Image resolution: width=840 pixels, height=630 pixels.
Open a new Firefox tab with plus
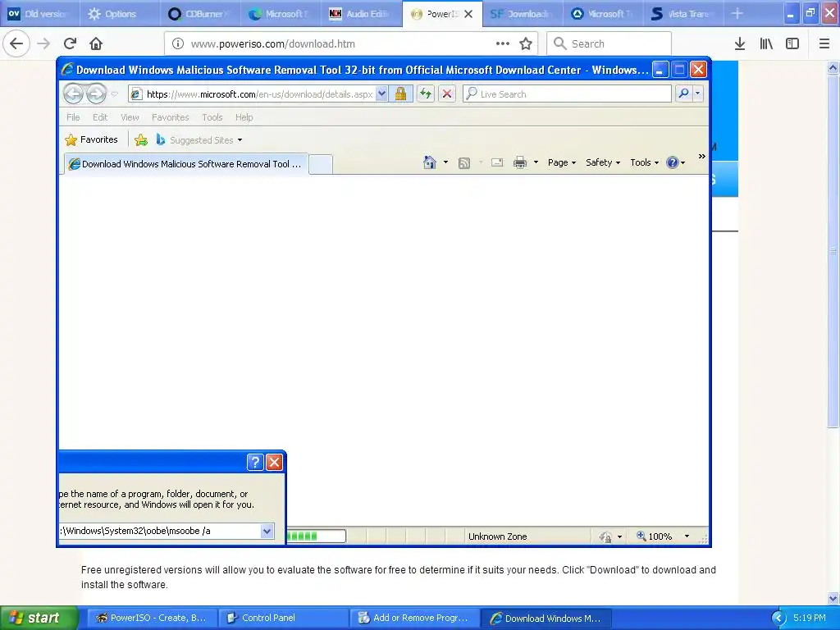pos(737,14)
